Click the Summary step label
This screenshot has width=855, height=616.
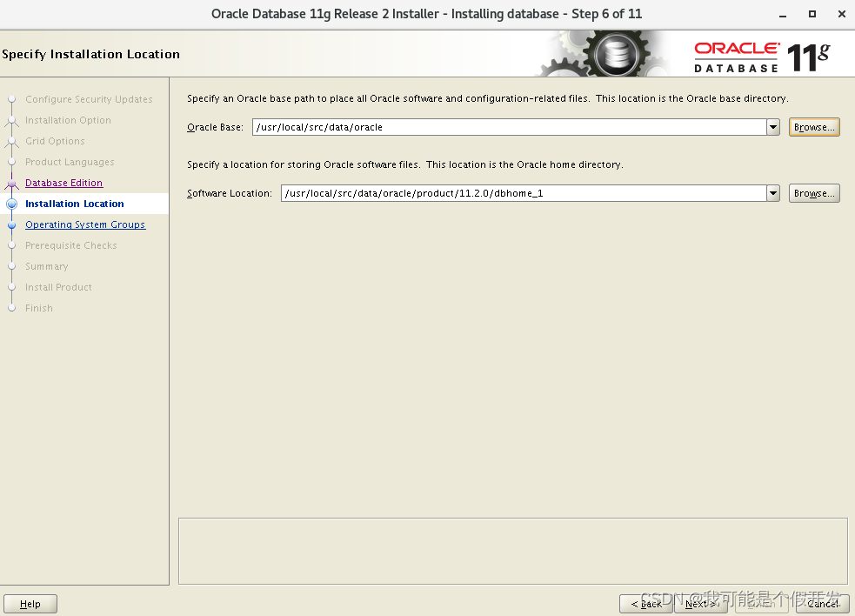tap(47, 266)
